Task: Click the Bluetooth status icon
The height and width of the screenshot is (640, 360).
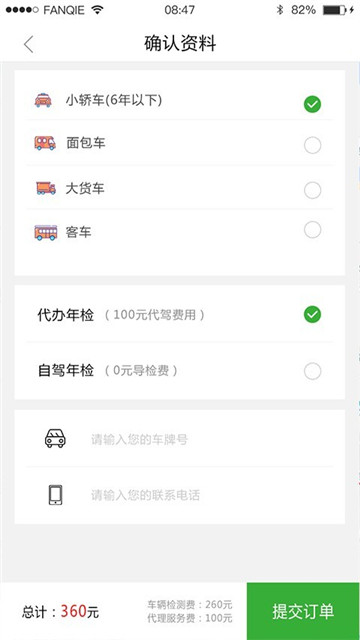Action: pos(280,10)
